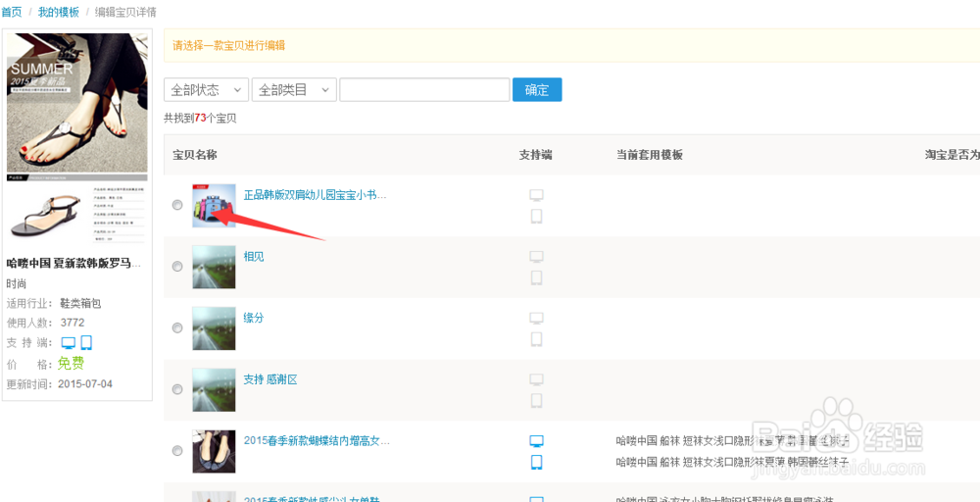This screenshot has width=980, height=502.
Task: Click blue mobile icon in 2015春季新款蝴蝶结 row
Action: [536, 462]
